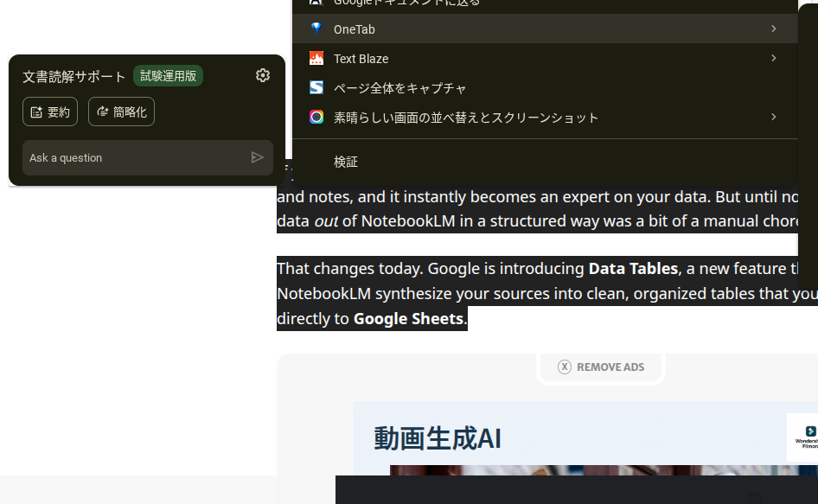Click the icon inside the 簡略化 button

[x=102, y=112]
